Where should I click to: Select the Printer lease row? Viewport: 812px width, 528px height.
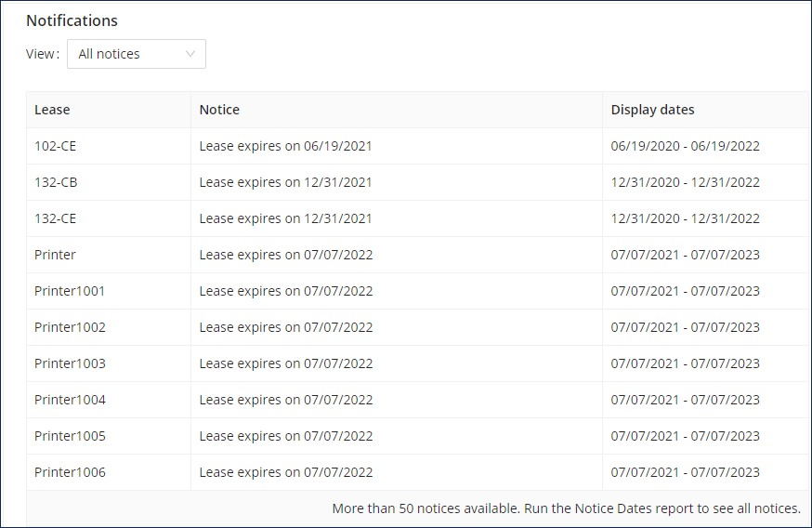[417, 255]
